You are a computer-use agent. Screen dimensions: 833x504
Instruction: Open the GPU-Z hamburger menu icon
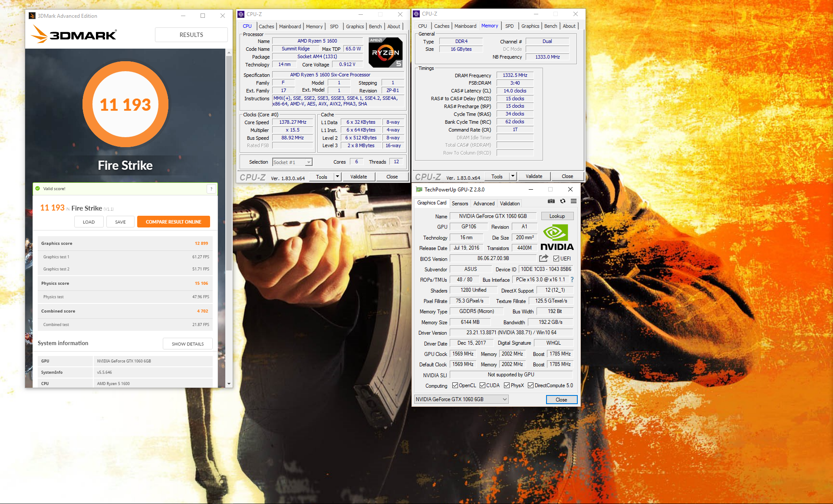tap(573, 201)
